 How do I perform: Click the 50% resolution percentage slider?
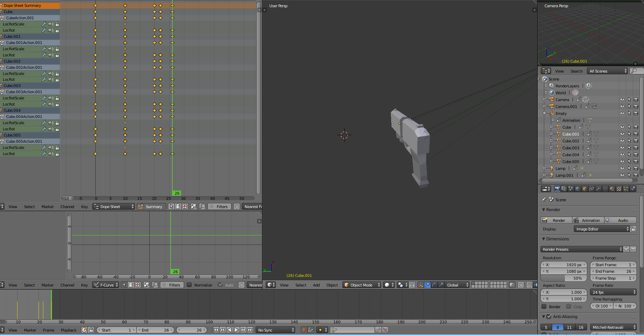click(564, 278)
